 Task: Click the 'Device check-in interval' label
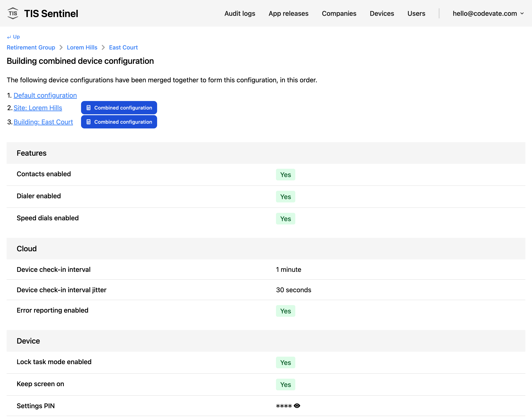tap(53, 270)
